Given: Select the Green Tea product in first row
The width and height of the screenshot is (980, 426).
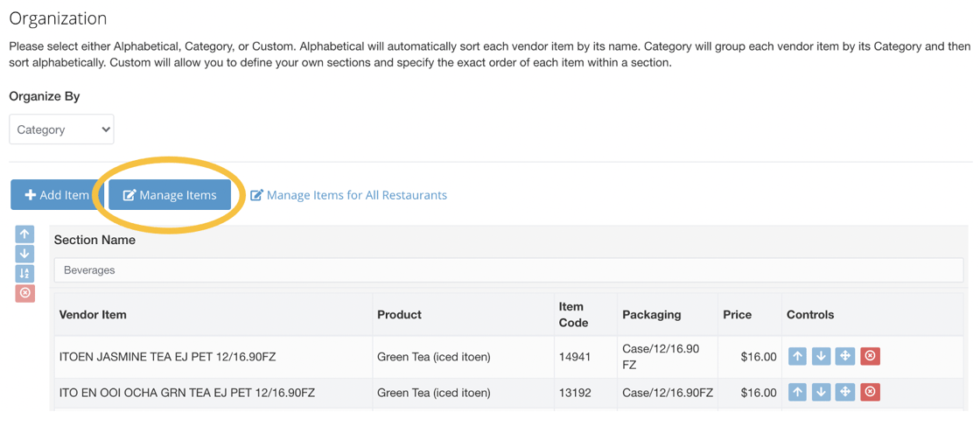Looking at the screenshot, I should tap(433, 357).
